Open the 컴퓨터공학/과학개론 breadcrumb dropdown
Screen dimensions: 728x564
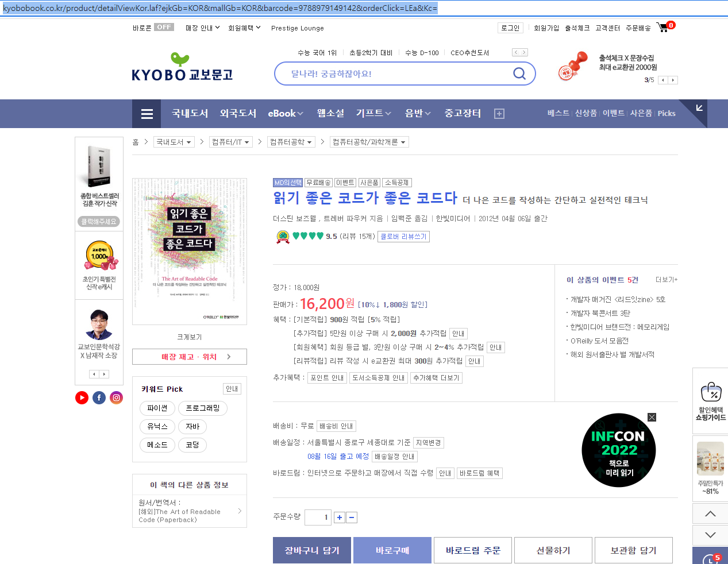369,142
